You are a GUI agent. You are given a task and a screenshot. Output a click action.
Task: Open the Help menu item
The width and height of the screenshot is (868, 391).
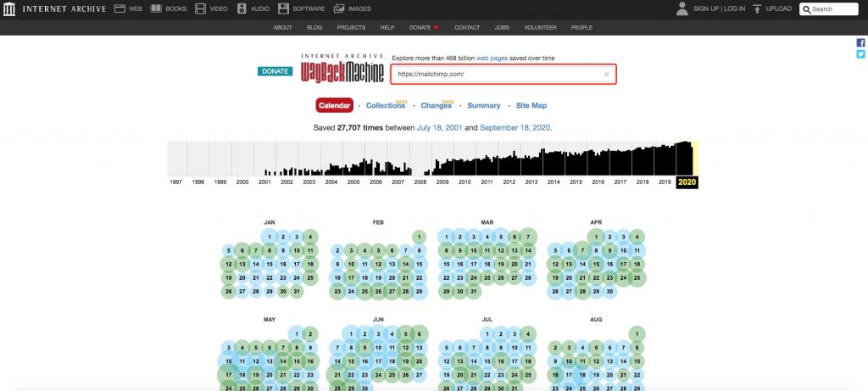coord(387,28)
